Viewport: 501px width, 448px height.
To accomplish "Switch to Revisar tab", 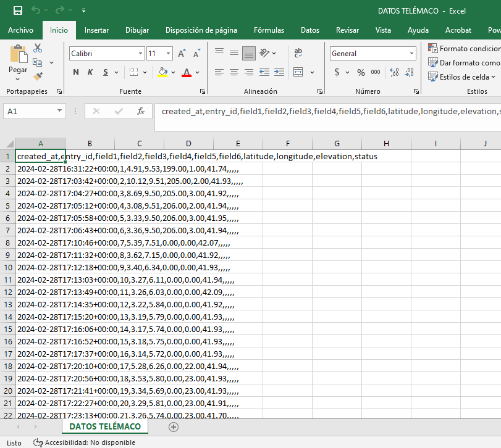I will click(x=347, y=30).
